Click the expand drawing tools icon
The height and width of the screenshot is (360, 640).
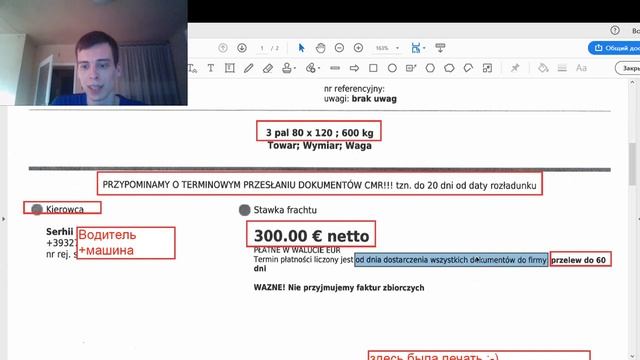(487, 68)
